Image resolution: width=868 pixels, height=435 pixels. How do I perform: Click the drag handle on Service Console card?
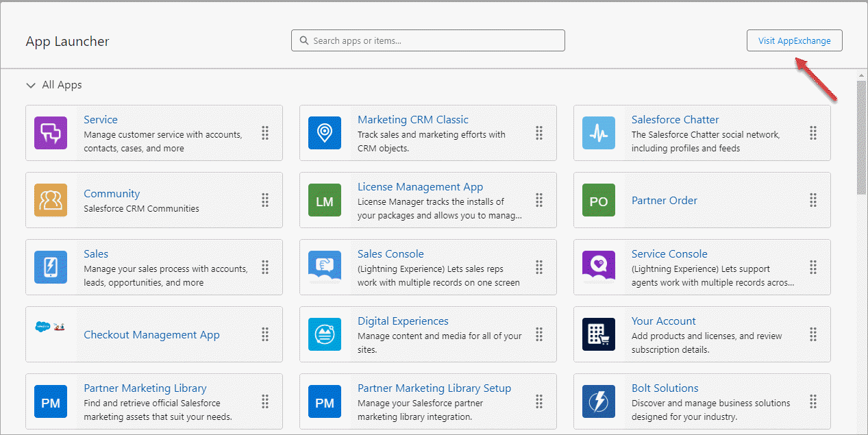click(x=813, y=267)
